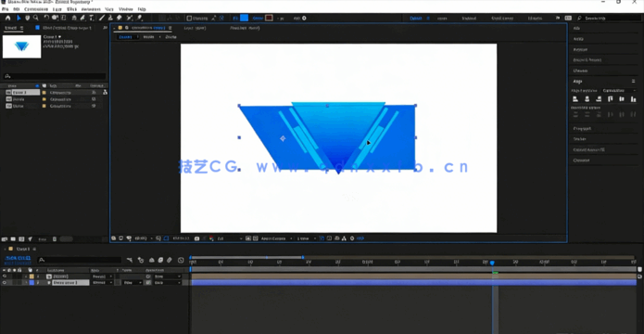Screen dimensions: 644x334
Task: Open the Effects & Presets panel
Action: (x=587, y=60)
